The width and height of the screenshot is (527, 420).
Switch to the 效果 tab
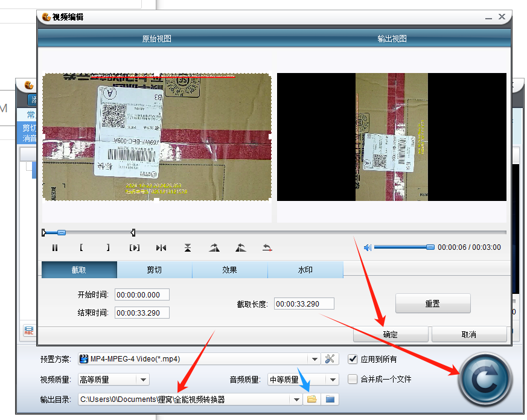tap(230, 270)
